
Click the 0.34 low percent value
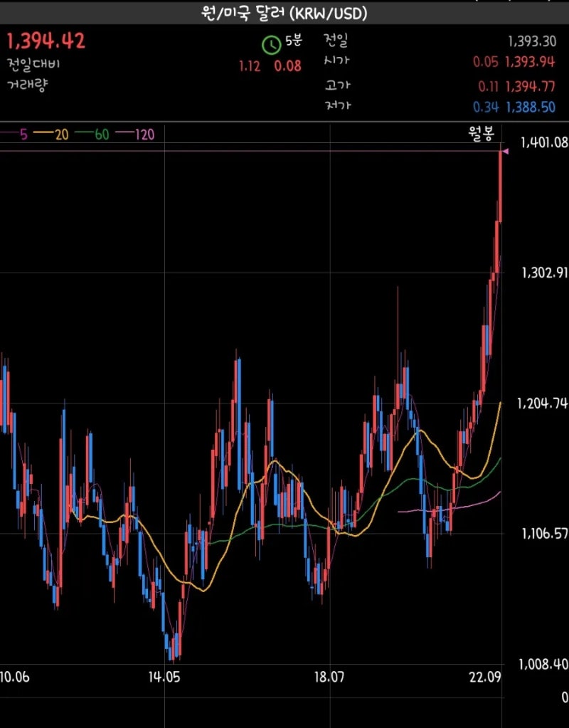tap(486, 107)
